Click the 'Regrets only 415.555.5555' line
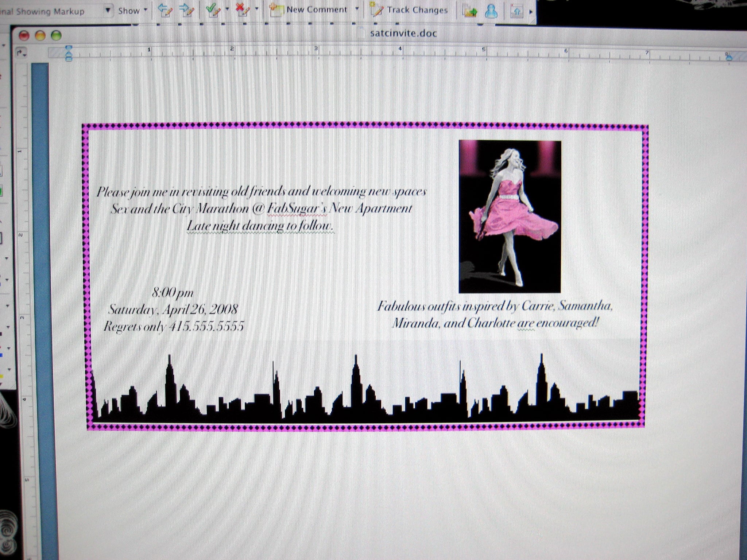The image size is (747, 560). 174,326
